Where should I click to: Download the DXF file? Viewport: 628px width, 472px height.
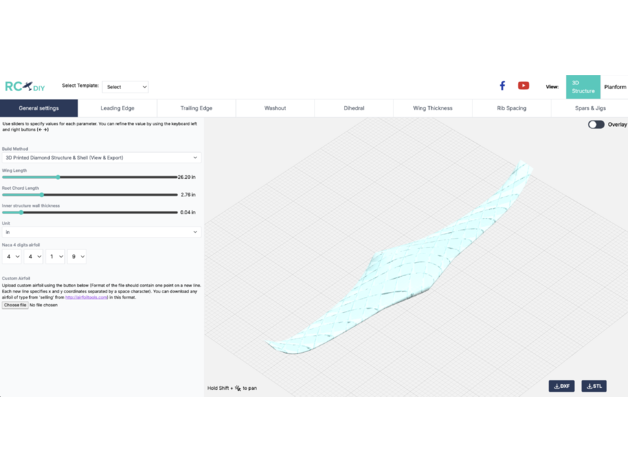(x=561, y=386)
